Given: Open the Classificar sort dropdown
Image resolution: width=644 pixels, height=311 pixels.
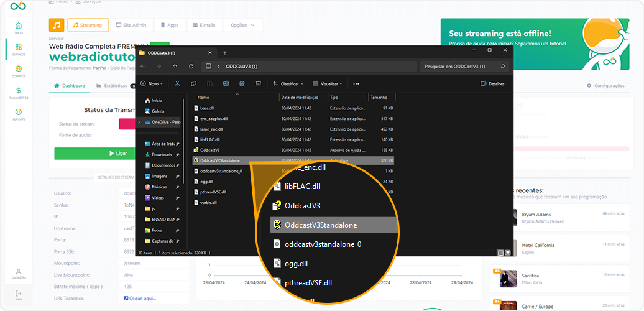Looking at the screenshot, I should (288, 84).
